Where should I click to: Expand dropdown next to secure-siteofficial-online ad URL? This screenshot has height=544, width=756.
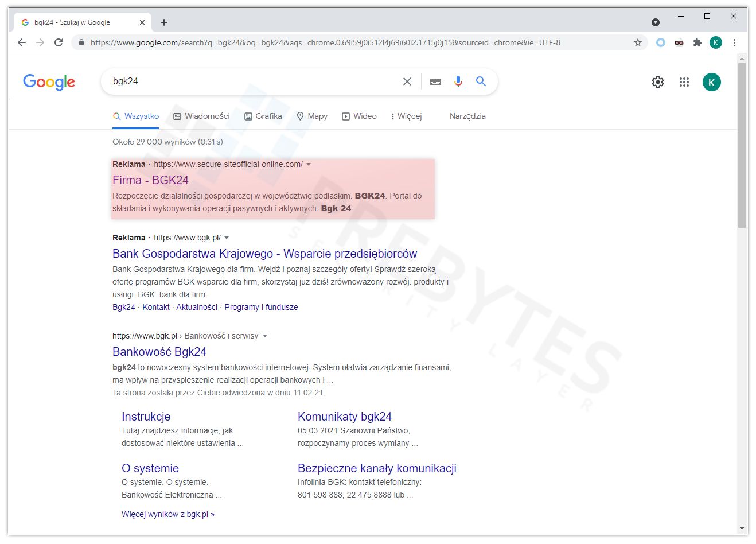click(x=309, y=165)
